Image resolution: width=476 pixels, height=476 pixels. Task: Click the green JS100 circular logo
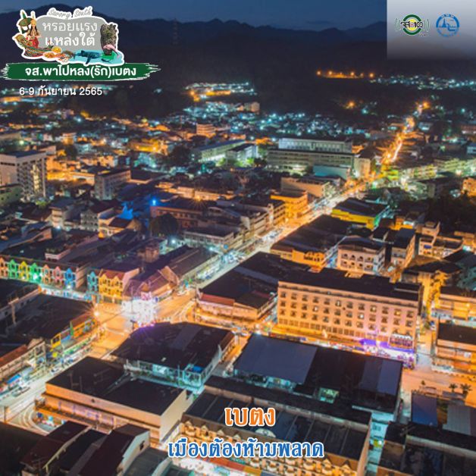[413, 25]
